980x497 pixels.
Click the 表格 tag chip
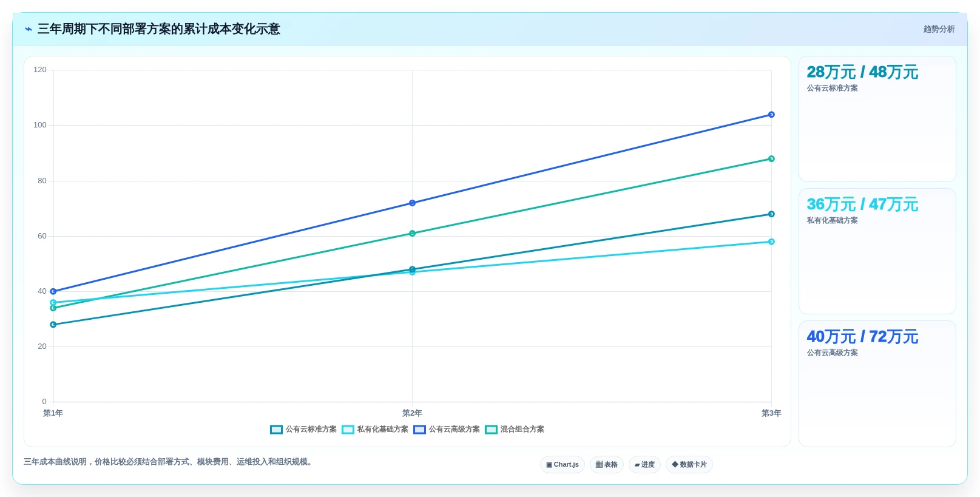point(607,465)
